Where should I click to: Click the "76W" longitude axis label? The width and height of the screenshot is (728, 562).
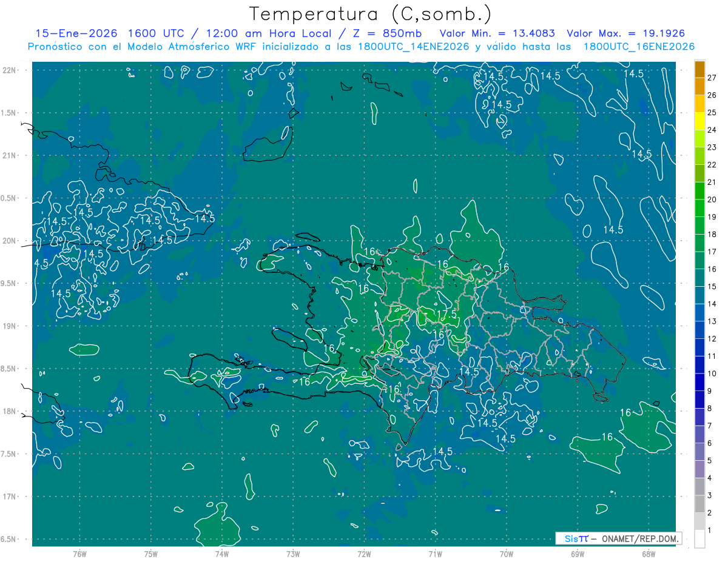point(79,555)
